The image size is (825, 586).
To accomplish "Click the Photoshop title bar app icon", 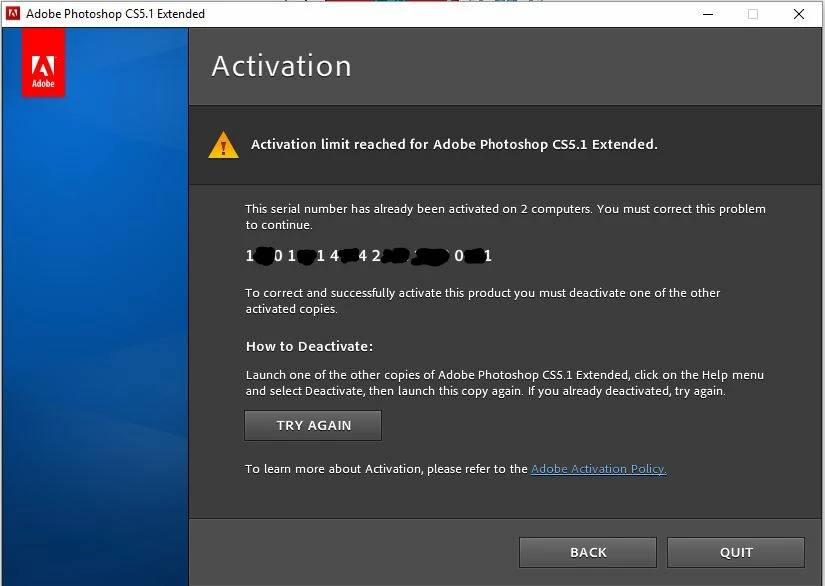I will click(13, 14).
